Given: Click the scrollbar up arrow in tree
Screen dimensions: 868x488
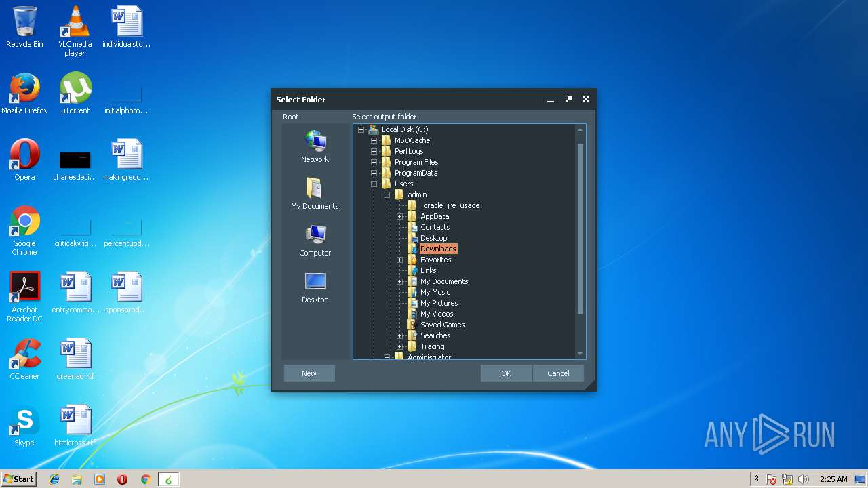Looking at the screenshot, I should coord(580,129).
